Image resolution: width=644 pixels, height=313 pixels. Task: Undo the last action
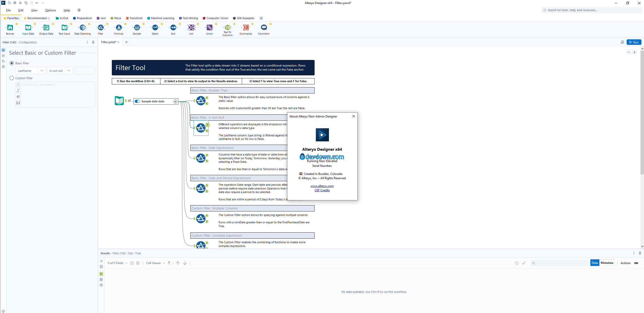[x=37, y=3]
